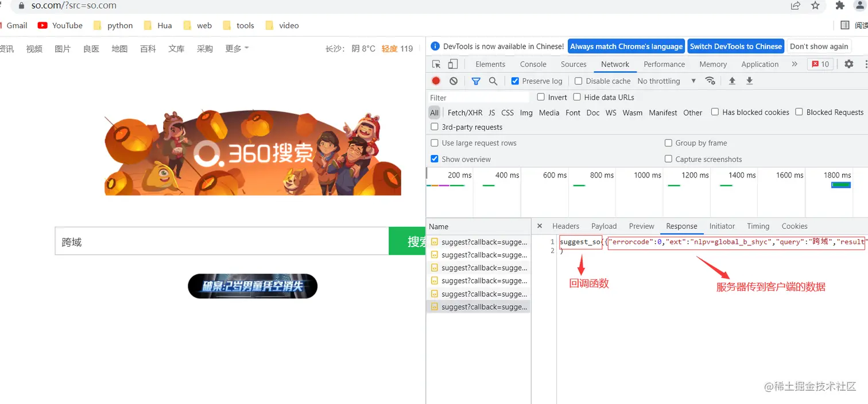Show the request Payload tab
868x404 pixels.
pos(604,226)
